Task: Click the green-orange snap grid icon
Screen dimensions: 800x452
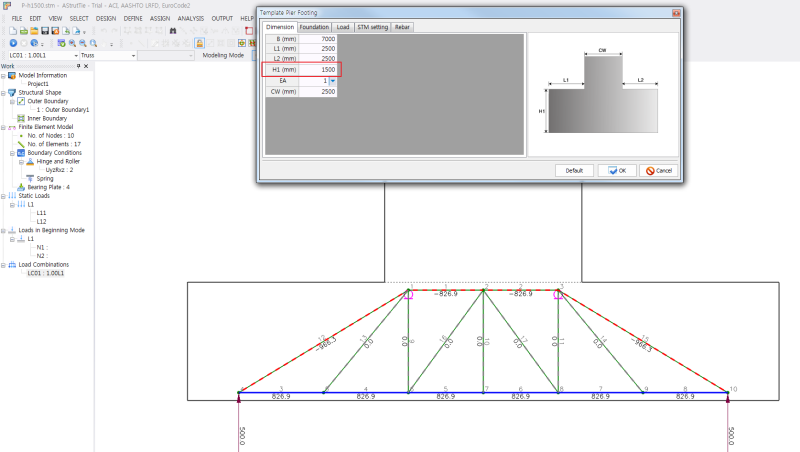Action: (242, 43)
